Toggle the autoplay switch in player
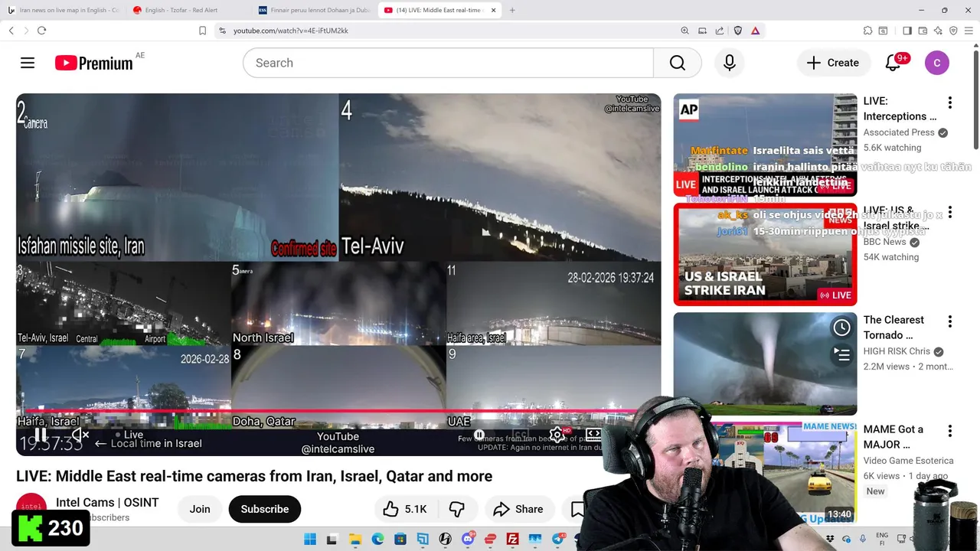The height and width of the screenshot is (551, 980). pyautogui.click(x=479, y=435)
